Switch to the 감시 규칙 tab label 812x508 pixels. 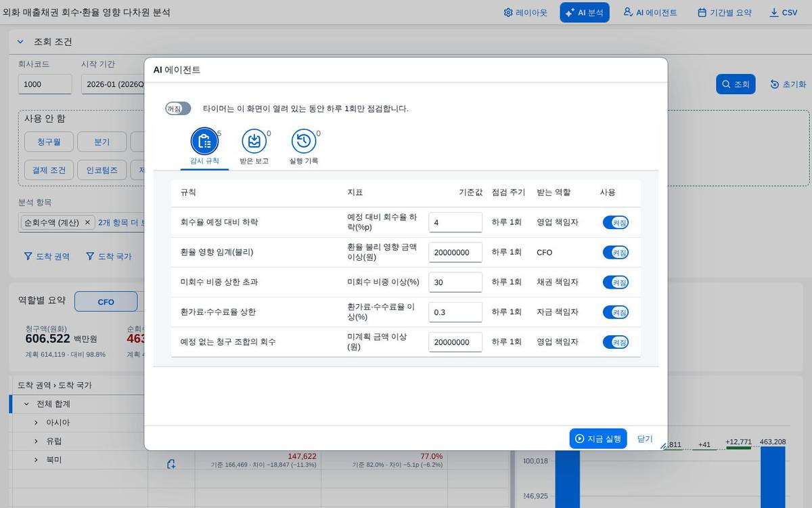(x=204, y=161)
